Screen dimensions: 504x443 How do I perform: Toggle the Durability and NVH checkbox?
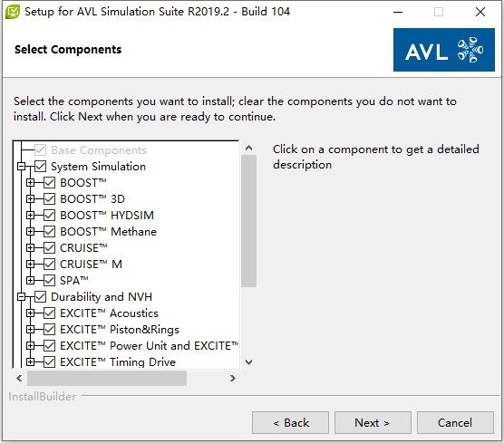[40, 296]
